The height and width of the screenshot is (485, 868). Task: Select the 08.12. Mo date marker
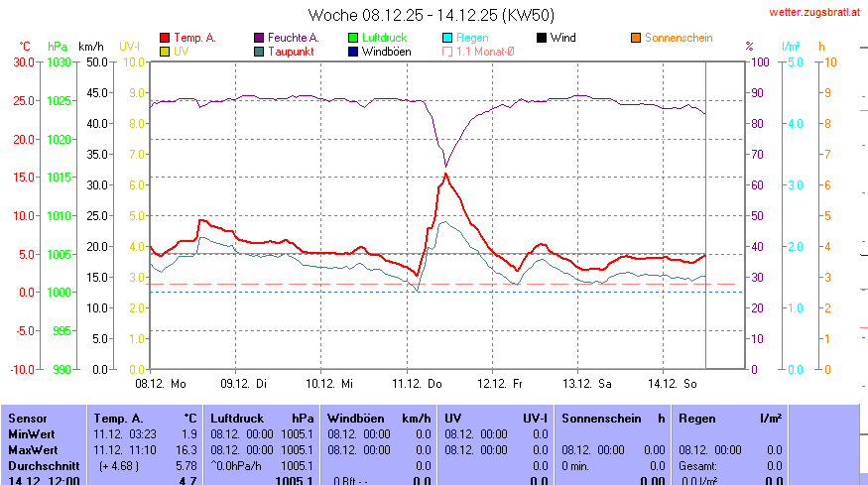pos(160,381)
